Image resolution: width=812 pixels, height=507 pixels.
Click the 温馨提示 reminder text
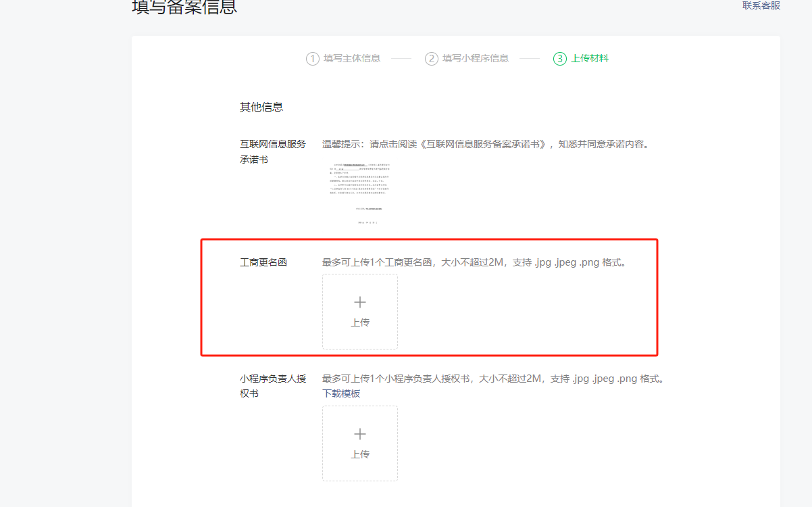(486, 144)
